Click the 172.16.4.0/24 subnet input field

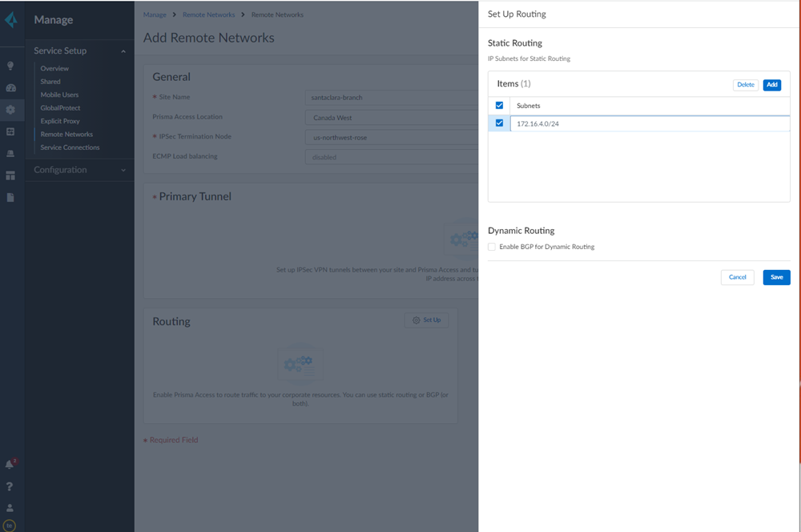tap(649, 123)
